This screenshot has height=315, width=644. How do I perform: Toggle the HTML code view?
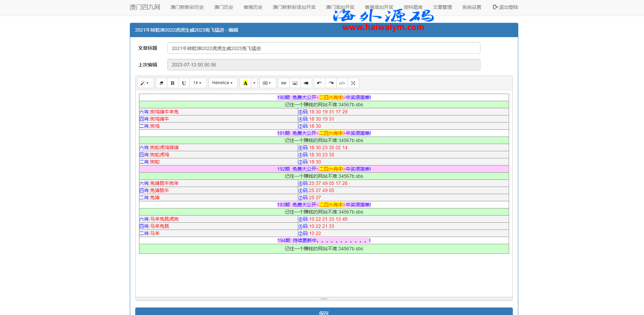click(x=342, y=83)
